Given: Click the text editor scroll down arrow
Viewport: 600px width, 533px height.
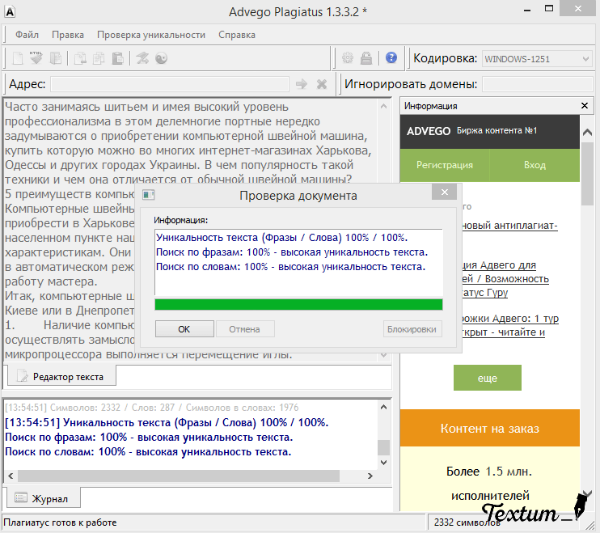Looking at the screenshot, I should coord(384,355).
